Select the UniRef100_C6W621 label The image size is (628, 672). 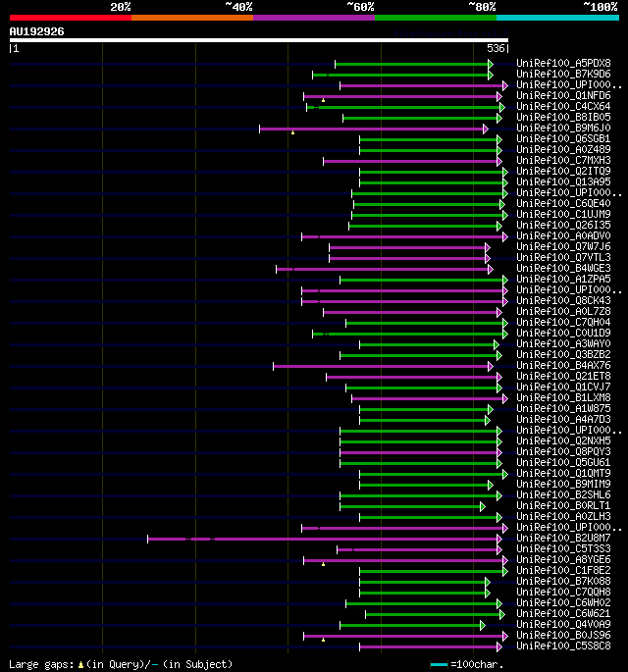563,614
